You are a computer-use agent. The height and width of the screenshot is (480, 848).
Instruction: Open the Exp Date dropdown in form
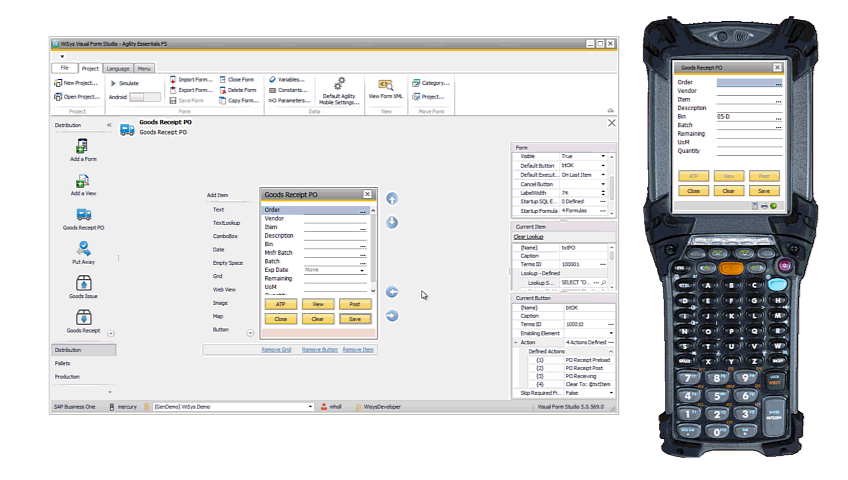[x=362, y=270]
